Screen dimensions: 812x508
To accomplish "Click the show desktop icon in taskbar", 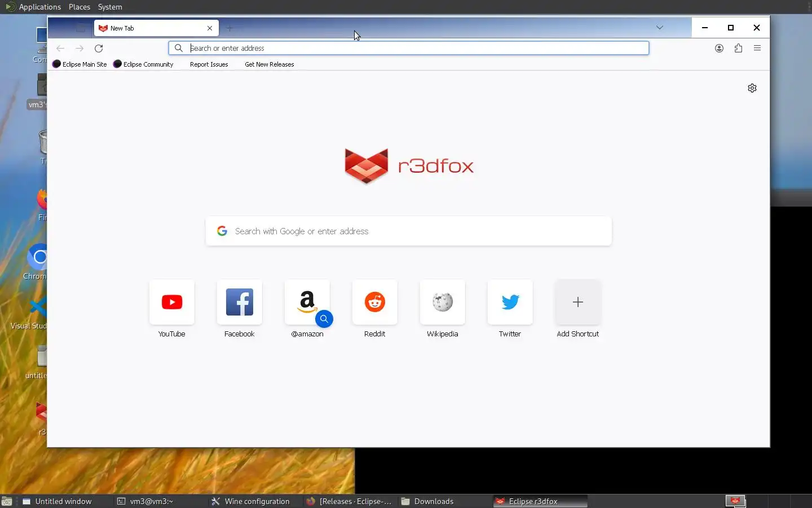I will click(7, 501).
